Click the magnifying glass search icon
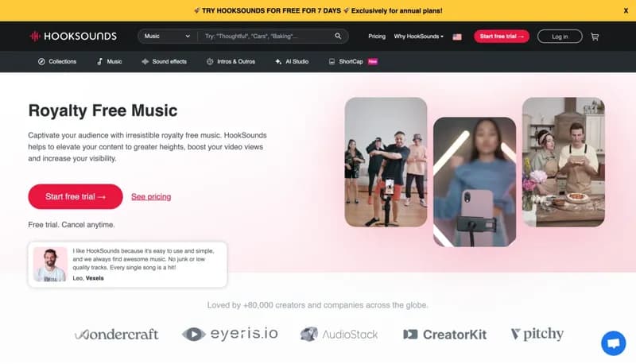This screenshot has height=364, width=636. tap(338, 36)
